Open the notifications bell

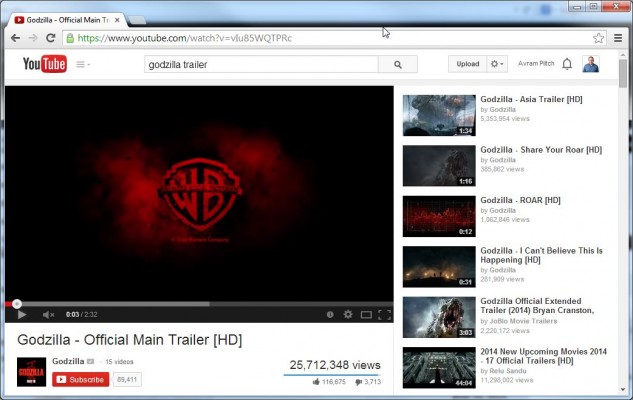tap(567, 64)
